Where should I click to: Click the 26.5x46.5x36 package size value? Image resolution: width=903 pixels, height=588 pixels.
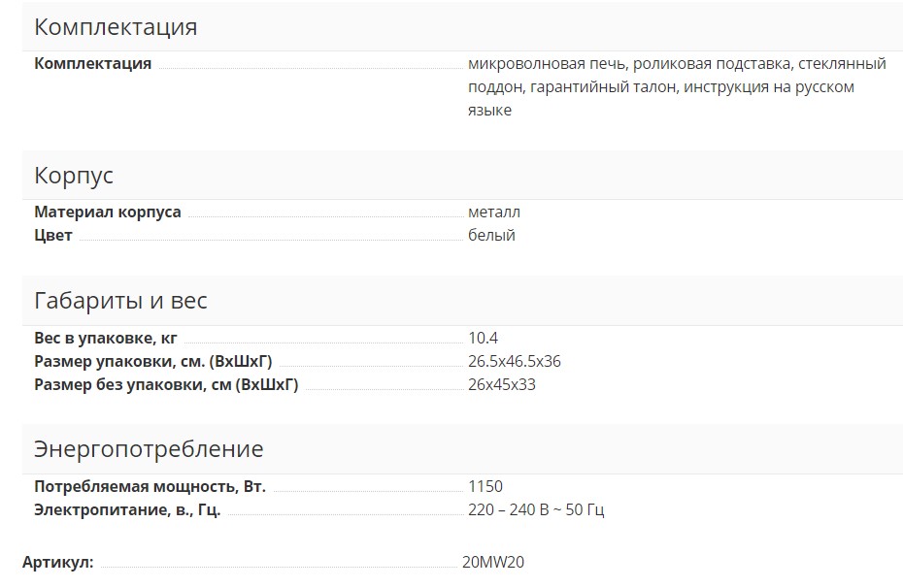point(514,362)
